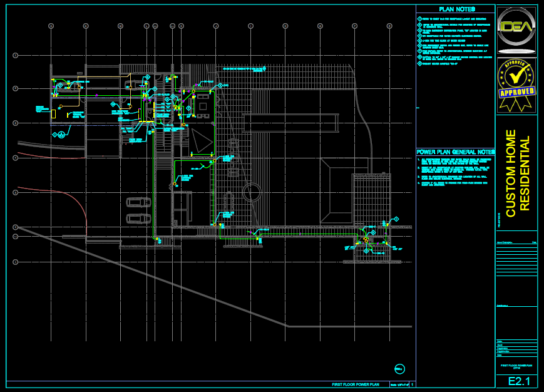Select the CUSTOM HOME RESIDENTIAL title text

[x=517, y=173]
